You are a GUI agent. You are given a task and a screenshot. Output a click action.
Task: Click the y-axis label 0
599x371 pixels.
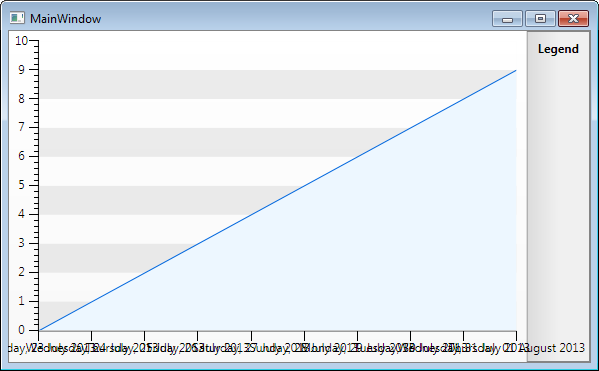pos(21,330)
